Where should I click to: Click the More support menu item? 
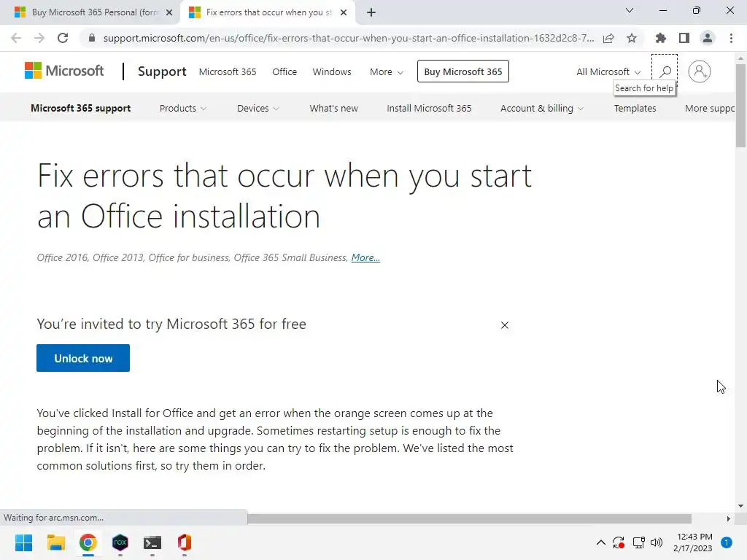710,108
